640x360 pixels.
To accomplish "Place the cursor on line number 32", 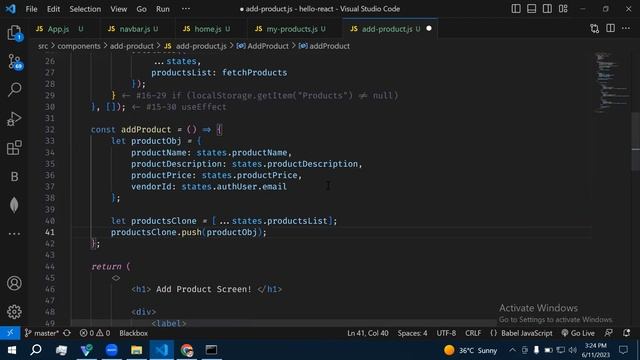I will (50, 129).
